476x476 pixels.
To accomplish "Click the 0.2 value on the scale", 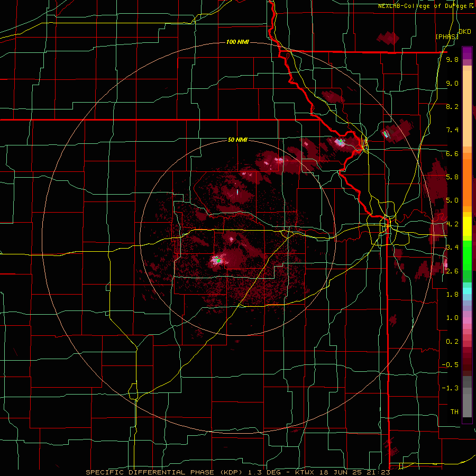I will (452, 342).
